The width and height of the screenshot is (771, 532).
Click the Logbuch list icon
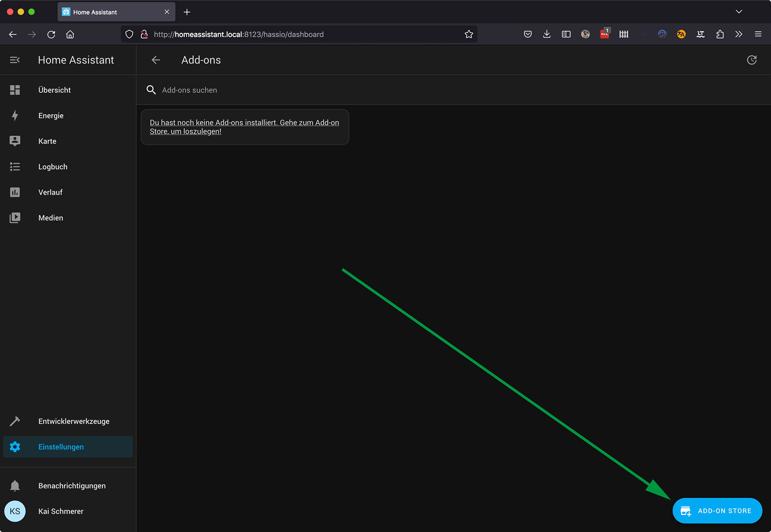15,167
